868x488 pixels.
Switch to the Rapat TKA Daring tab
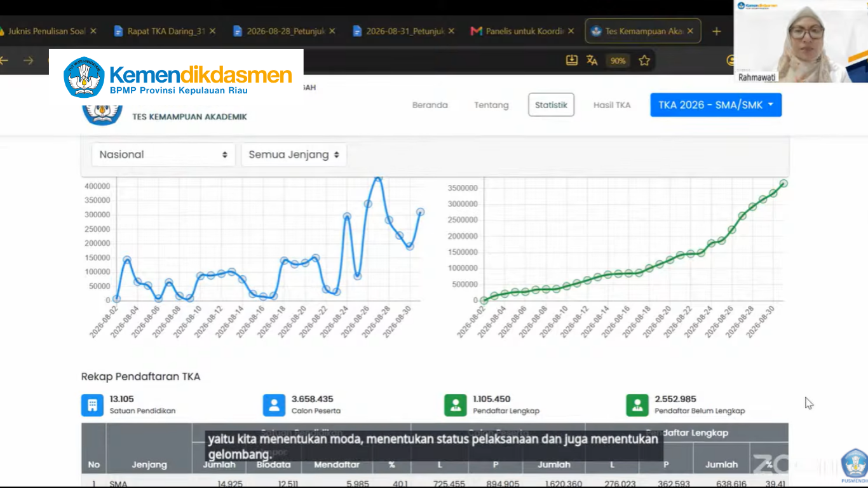[164, 30]
